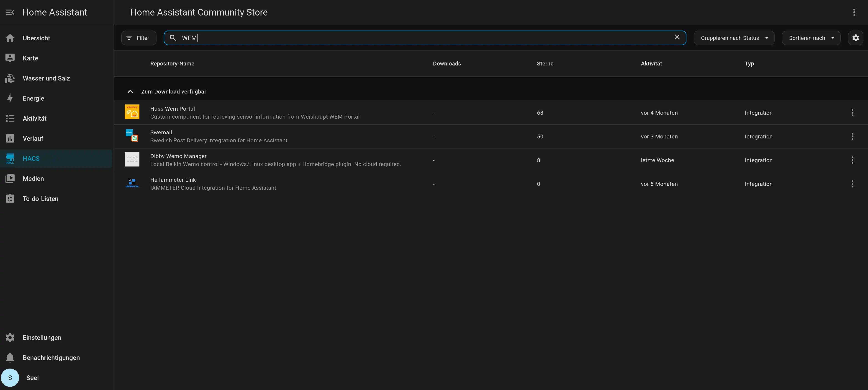868x390 pixels.
Task: Click the HACS store icon
Action: click(x=10, y=159)
